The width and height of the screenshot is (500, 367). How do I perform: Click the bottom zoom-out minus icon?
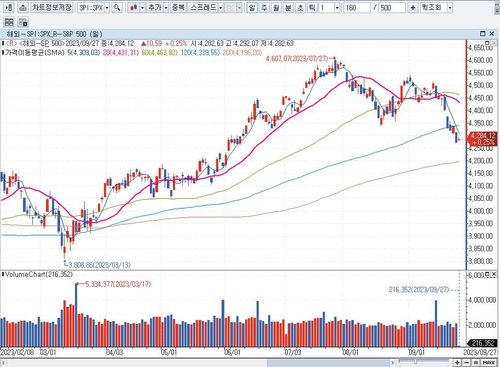[x=467, y=362]
